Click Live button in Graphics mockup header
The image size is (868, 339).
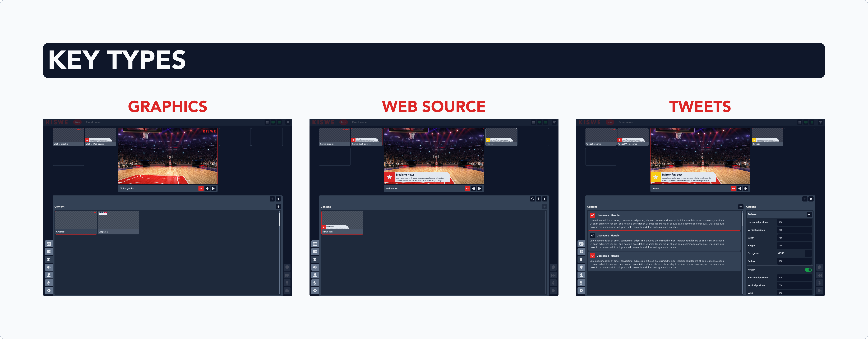point(77,122)
